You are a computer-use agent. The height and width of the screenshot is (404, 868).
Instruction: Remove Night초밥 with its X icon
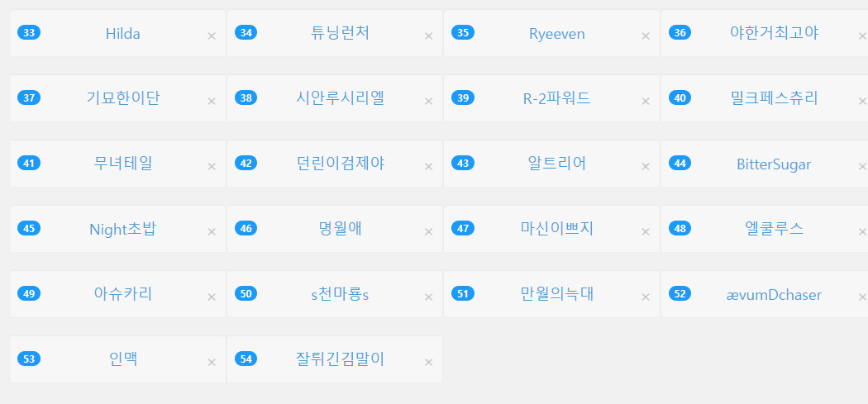pyautogui.click(x=212, y=232)
